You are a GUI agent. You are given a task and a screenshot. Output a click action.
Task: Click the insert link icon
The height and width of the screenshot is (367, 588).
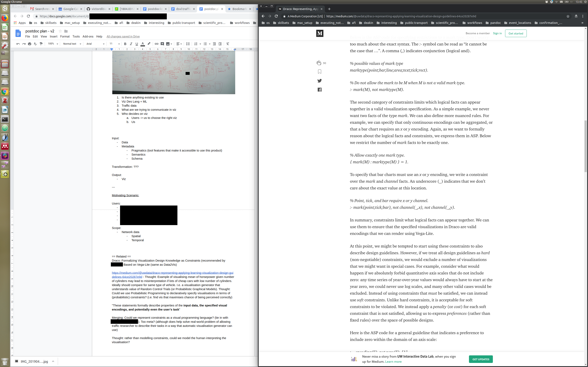click(x=156, y=44)
